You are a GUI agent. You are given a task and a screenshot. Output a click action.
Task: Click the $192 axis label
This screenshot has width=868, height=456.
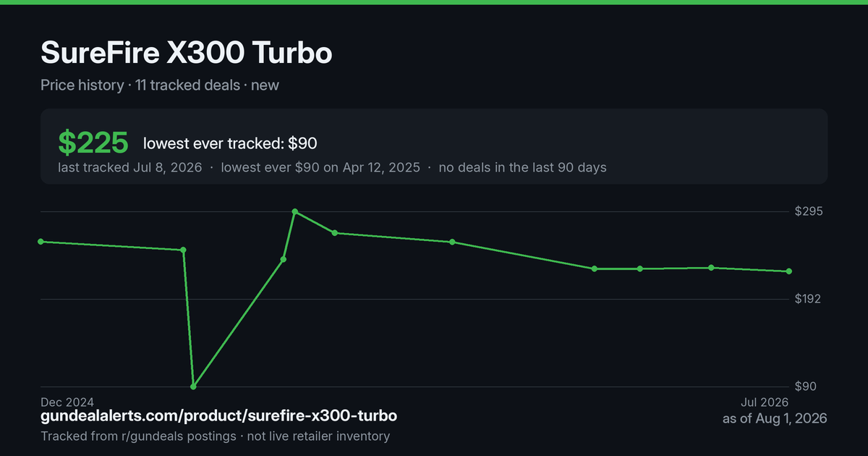click(x=808, y=299)
